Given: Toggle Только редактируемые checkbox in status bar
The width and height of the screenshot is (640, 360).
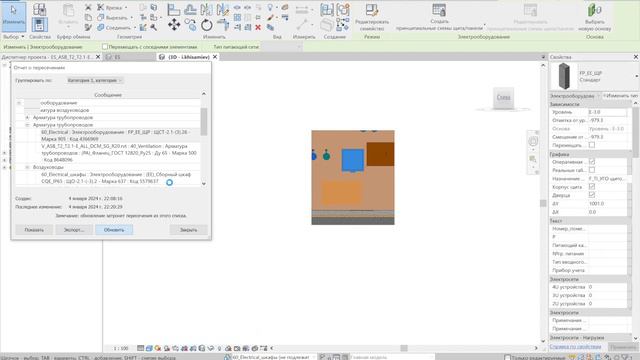Looking at the screenshot, I should click(507, 358).
